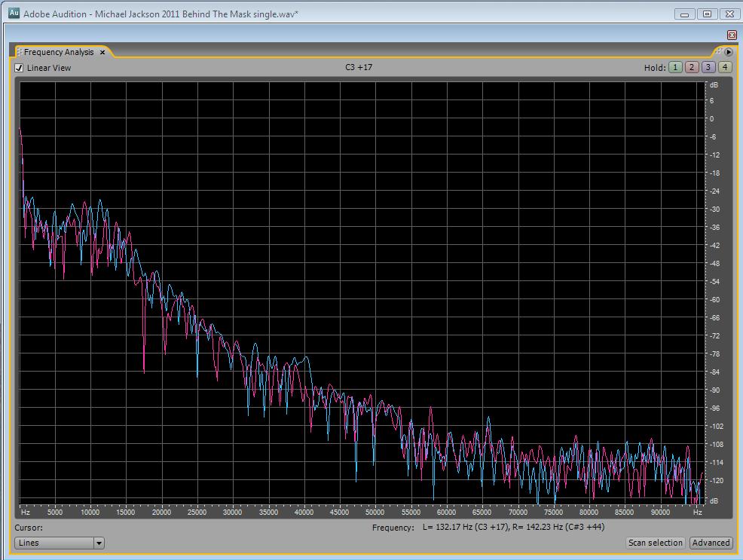The width and height of the screenshot is (743, 560).
Task: Open the Frequency Analysis panel options menu
Action: (x=728, y=52)
